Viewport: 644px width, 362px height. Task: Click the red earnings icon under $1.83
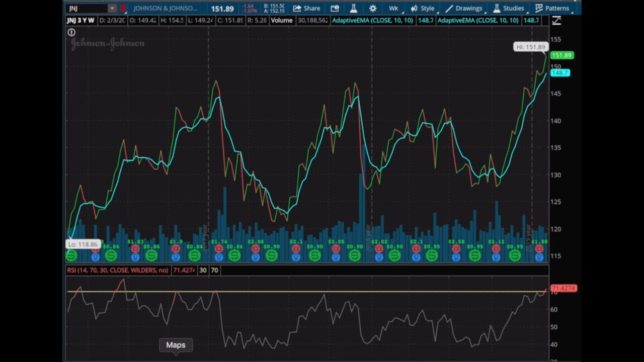tap(135, 249)
